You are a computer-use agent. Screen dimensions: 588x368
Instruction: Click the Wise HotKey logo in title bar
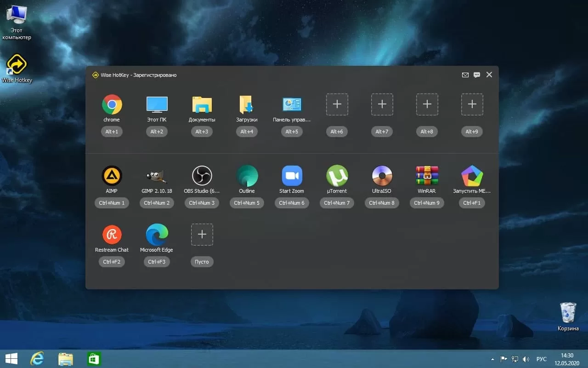(x=96, y=75)
